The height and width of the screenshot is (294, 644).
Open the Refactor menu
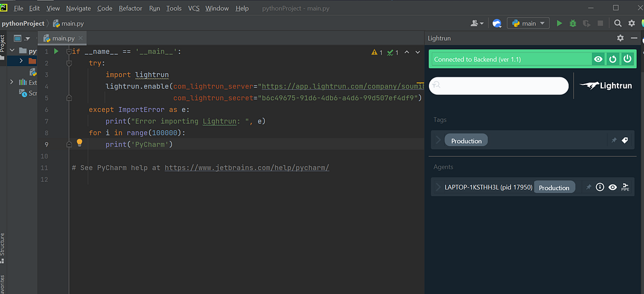(x=131, y=8)
